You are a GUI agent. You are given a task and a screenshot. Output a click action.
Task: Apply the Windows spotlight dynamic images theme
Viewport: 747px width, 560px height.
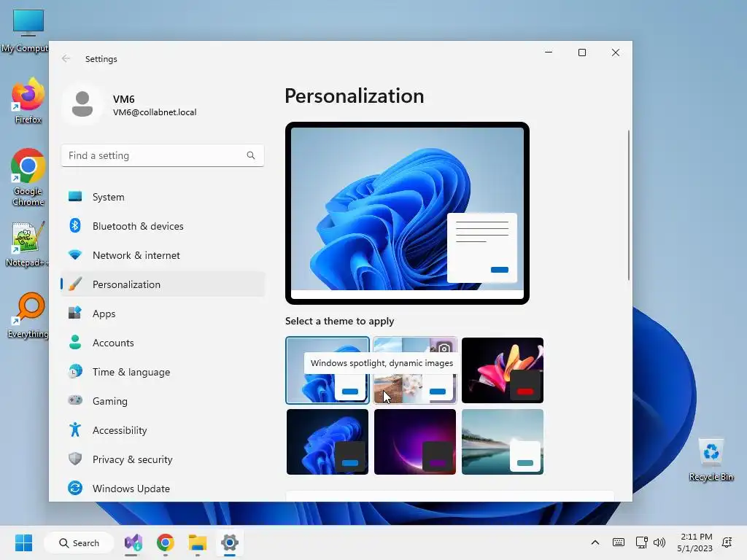[x=415, y=370]
